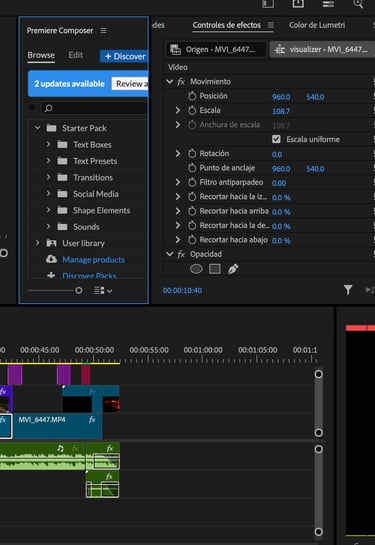Switch to Color de Lumetri tab
Screen dimensions: 375x545
coord(317,25)
